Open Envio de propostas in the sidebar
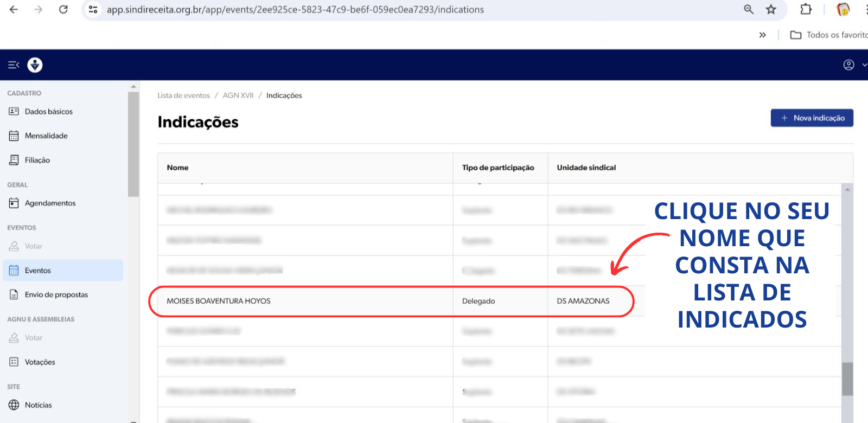Viewport: 868px width, 423px height. (x=56, y=295)
